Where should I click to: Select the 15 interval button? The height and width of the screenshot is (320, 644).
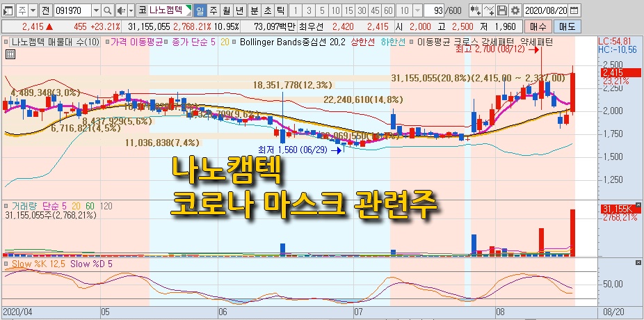click(x=348, y=10)
